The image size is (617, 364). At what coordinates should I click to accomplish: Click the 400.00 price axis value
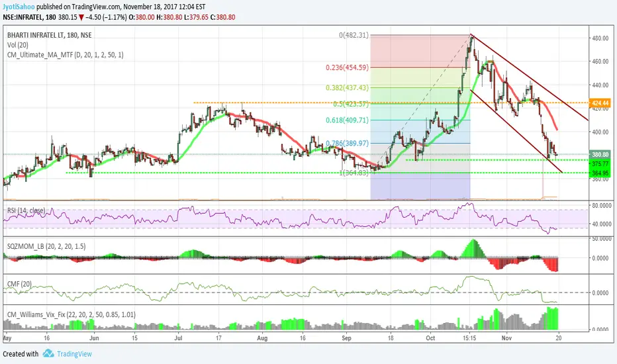point(600,132)
